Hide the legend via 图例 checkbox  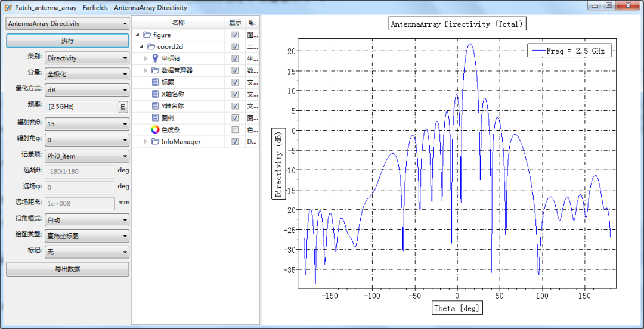tap(235, 118)
